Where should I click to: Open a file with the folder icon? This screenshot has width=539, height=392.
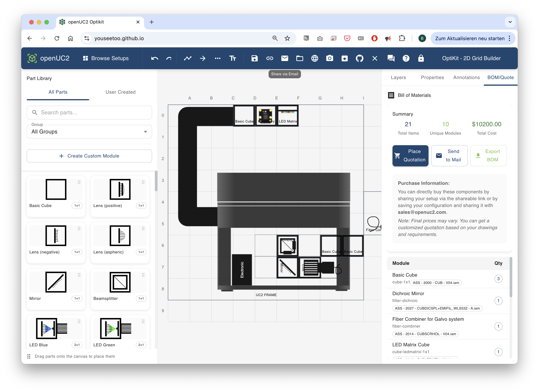coord(299,58)
